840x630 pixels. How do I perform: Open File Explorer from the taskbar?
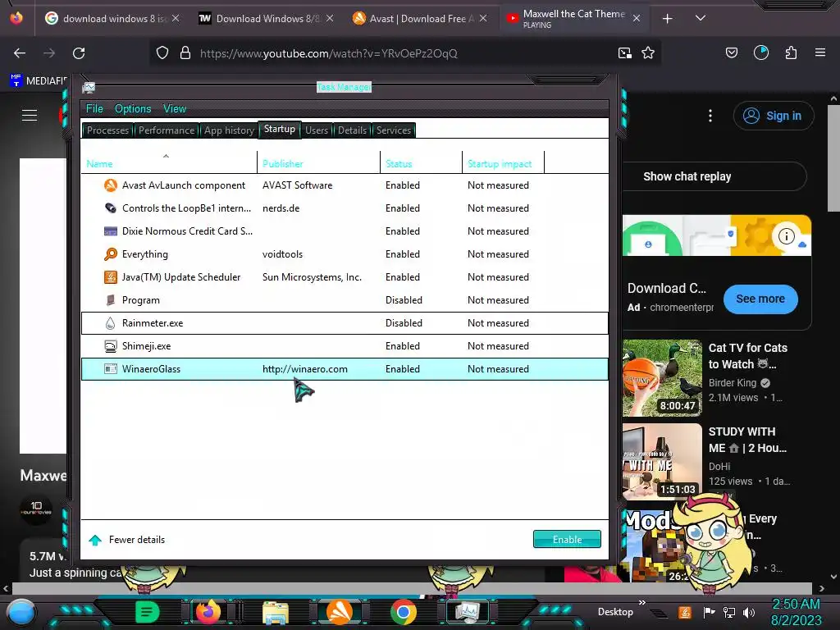[276, 612]
